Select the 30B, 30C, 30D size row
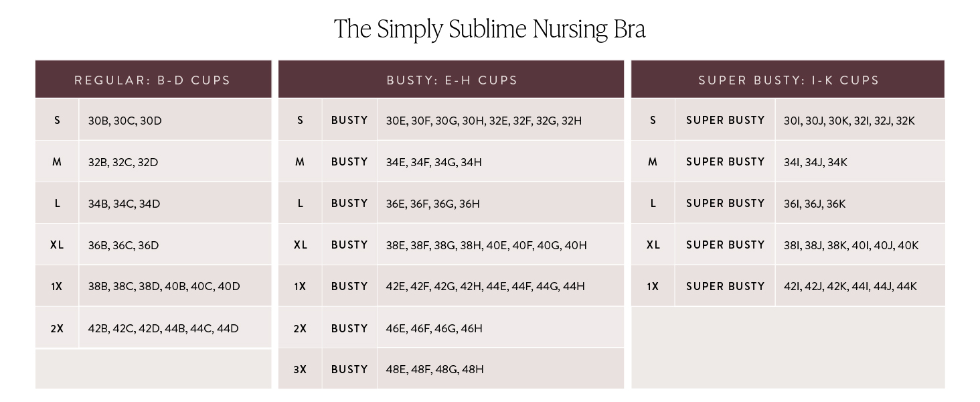Image resolution: width=980 pixels, height=402 pixels. tap(125, 121)
